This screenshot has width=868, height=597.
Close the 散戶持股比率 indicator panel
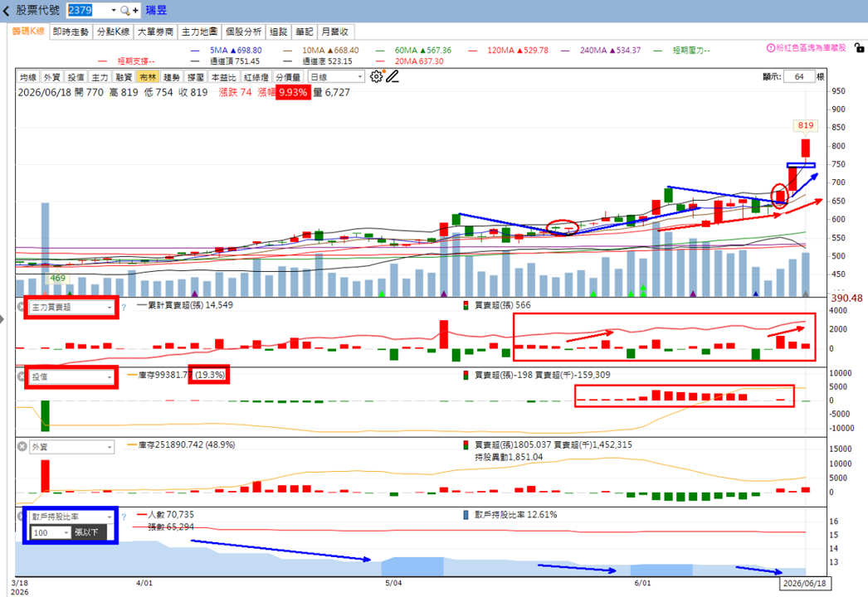coord(20,517)
